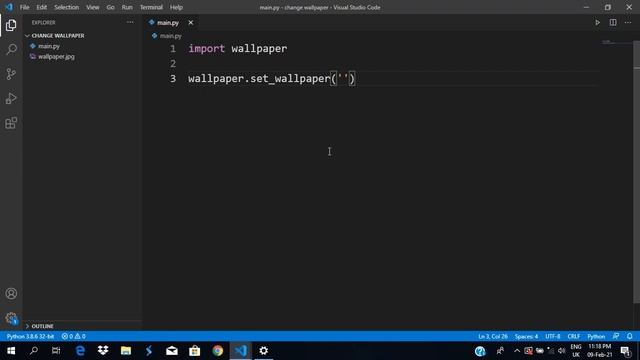Open the Go menu
Image resolution: width=640 pixels, height=360 pixels.
(110, 7)
